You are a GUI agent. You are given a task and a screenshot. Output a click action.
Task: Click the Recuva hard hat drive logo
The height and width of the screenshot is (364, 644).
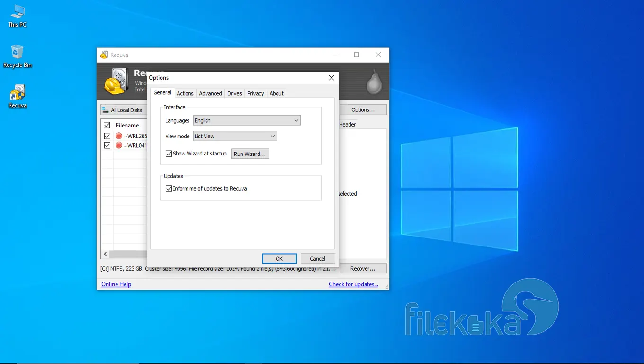point(116,82)
